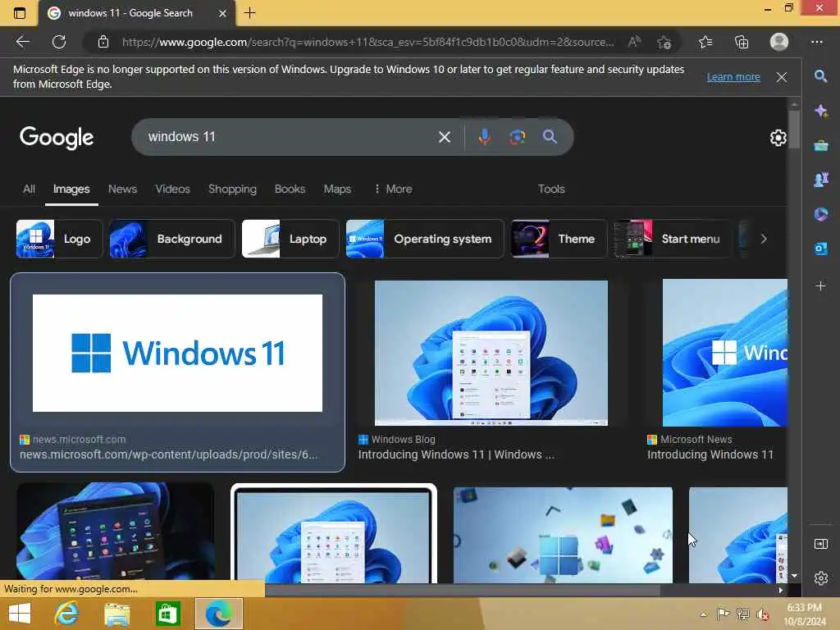Screen dimensions: 840x630
Task: Expand the Tools filter options
Action: (x=551, y=189)
